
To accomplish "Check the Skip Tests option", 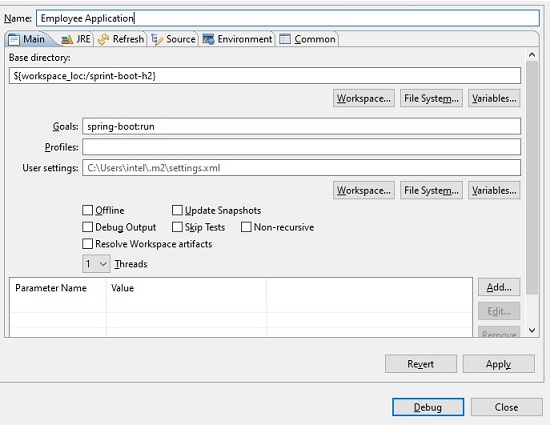I will tap(177, 227).
